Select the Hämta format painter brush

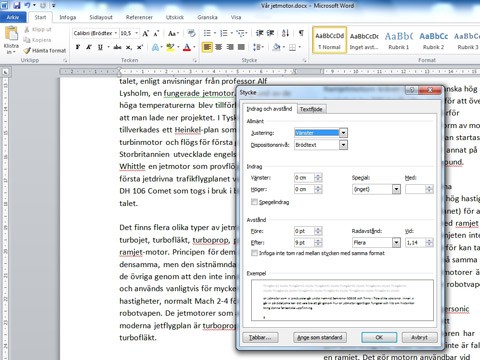27,51
